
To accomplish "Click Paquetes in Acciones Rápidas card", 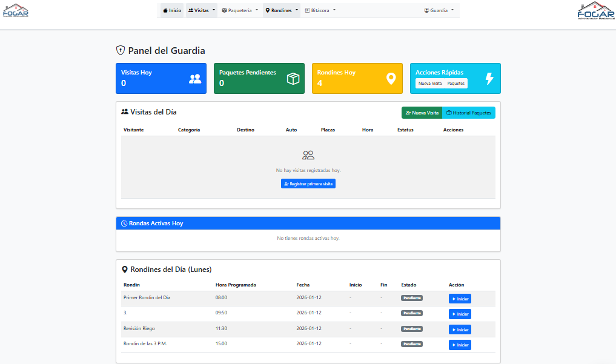I will pos(455,83).
